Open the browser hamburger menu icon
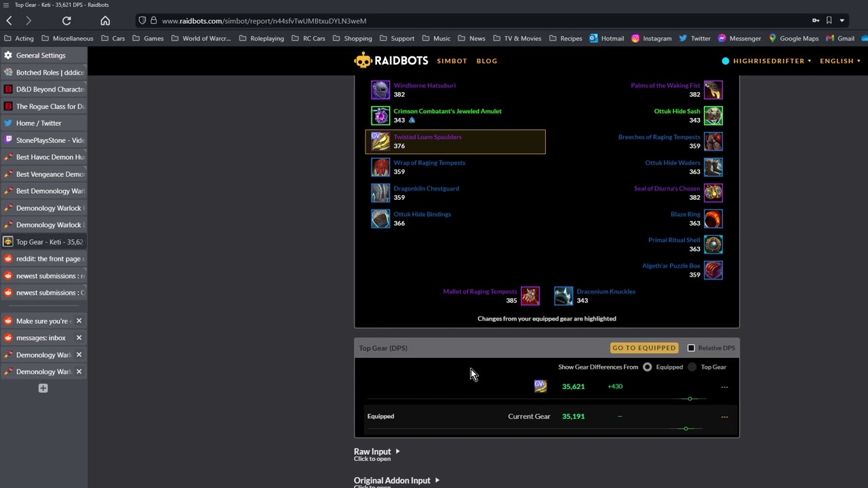The image size is (868, 488). [6, 5]
